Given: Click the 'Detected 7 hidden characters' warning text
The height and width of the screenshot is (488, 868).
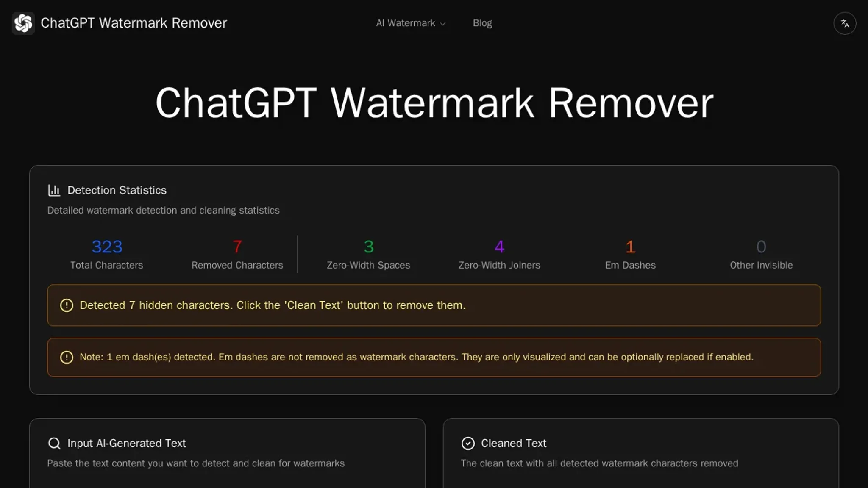Looking at the screenshot, I should pos(273,305).
